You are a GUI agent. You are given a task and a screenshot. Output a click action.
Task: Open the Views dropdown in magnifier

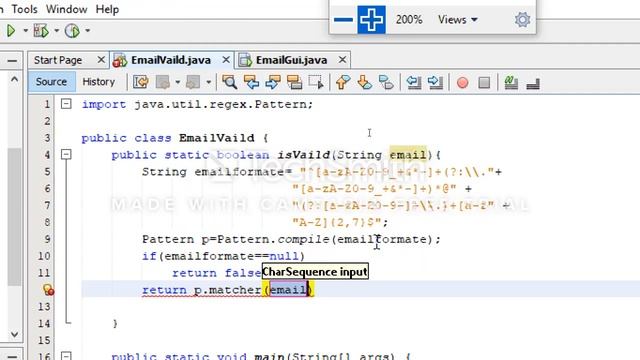(458, 19)
